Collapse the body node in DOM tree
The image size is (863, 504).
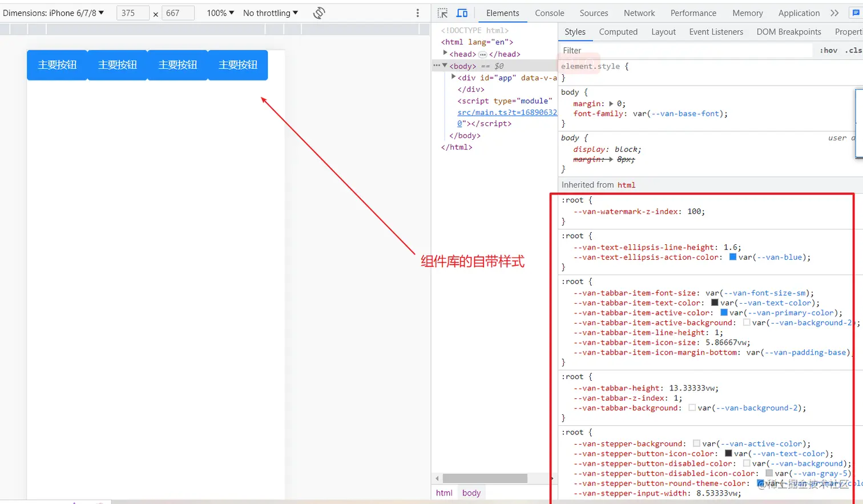pos(445,66)
